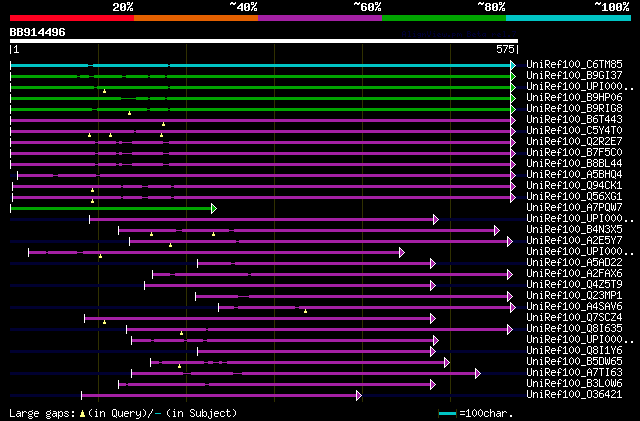Select hit label UniRef100_A4SAV6
Screen dimensions: 640x421
[574, 306]
